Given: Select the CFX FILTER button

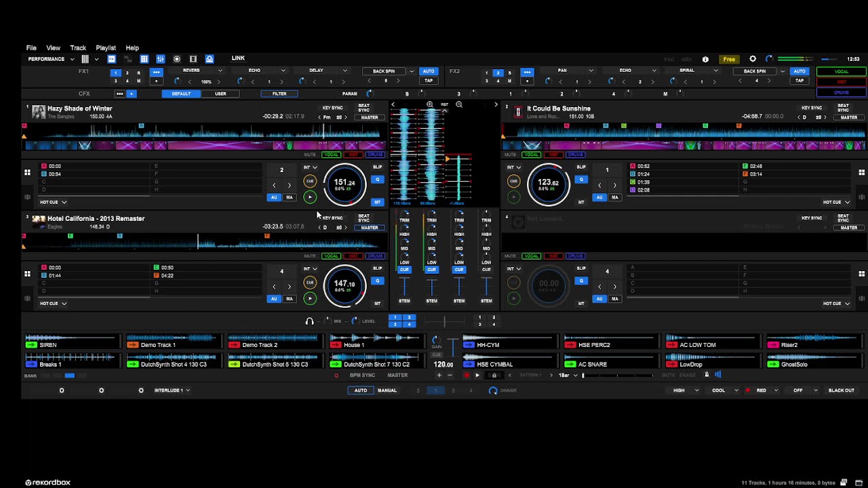Looking at the screenshot, I should (x=279, y=94).
